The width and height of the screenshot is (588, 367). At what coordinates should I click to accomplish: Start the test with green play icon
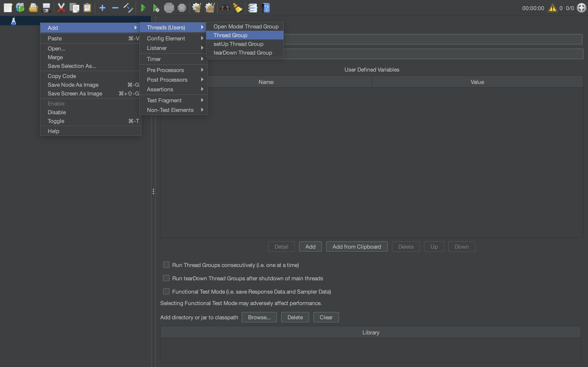click(x=143, y=8)
